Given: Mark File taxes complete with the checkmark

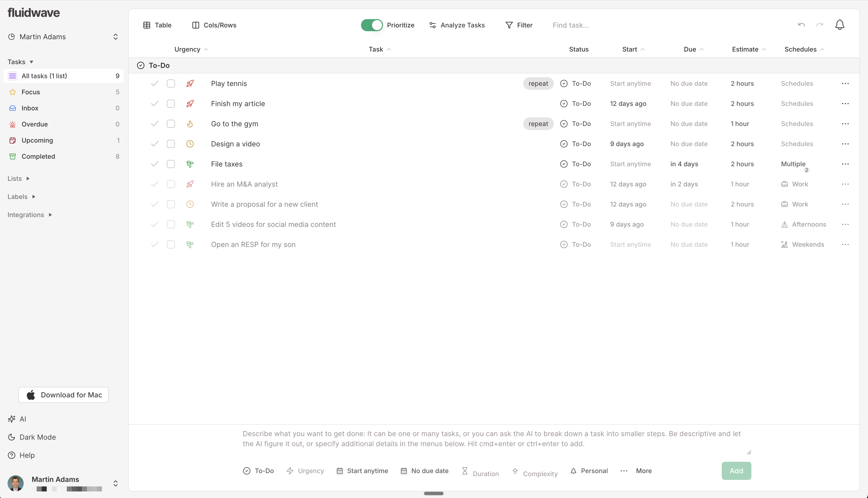Looking at the screenshot, I should coord(155,164).
